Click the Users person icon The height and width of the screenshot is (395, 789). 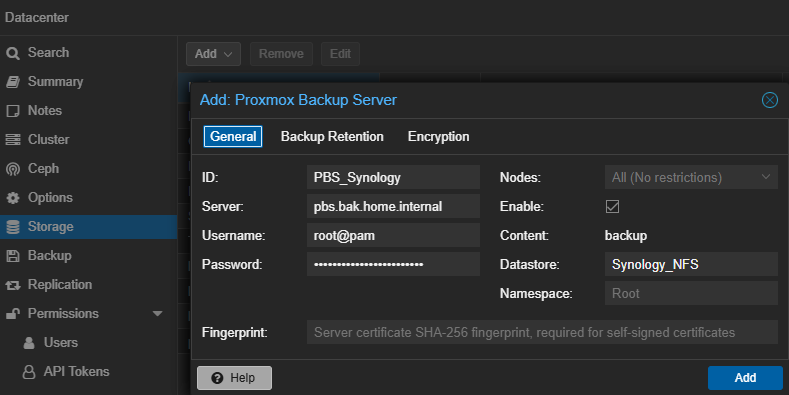tap(29, 343)
